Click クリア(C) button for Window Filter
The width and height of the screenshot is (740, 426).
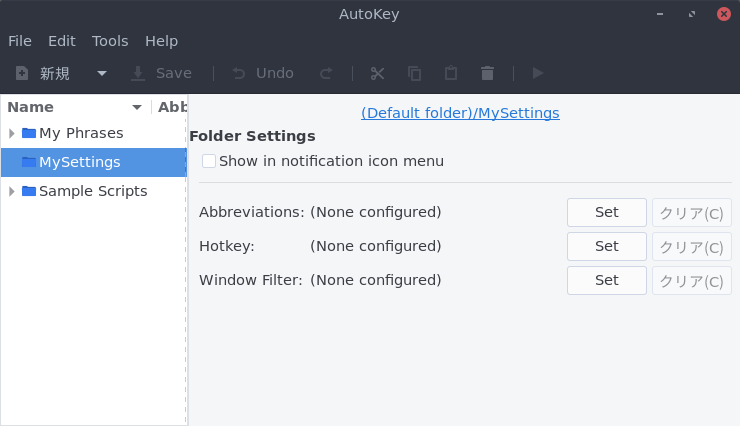coord(691,280)
